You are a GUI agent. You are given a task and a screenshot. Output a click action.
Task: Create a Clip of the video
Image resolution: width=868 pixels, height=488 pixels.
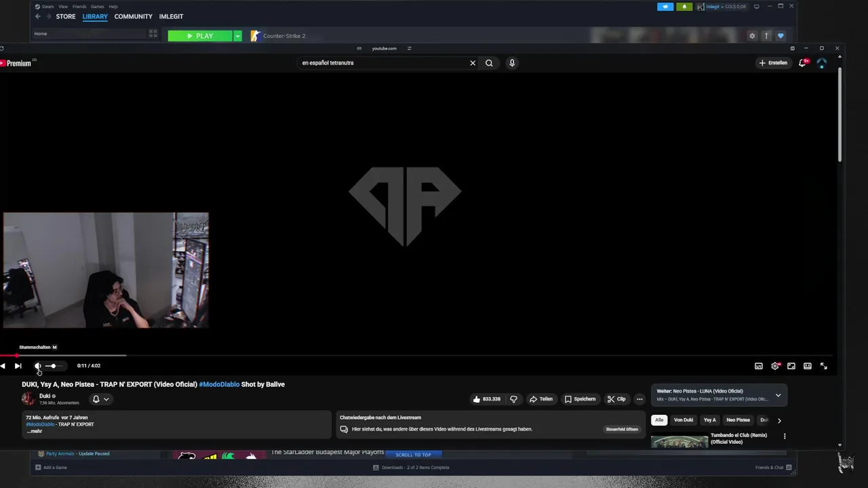tap(617, 399)
